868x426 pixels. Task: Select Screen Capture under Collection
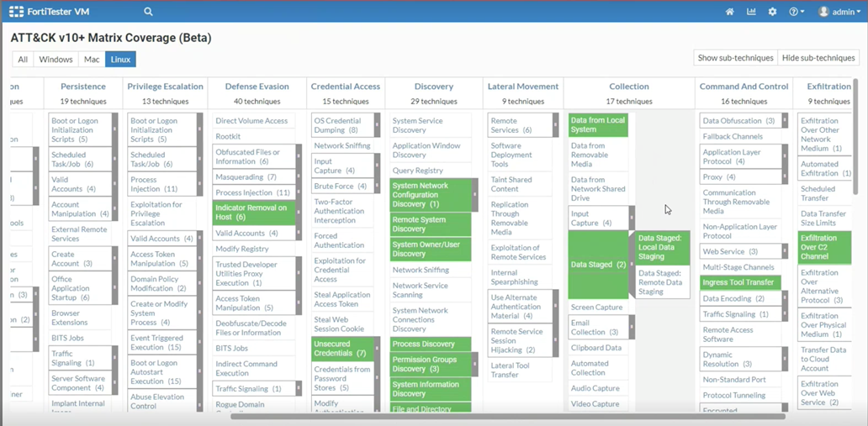coord(598,307)
